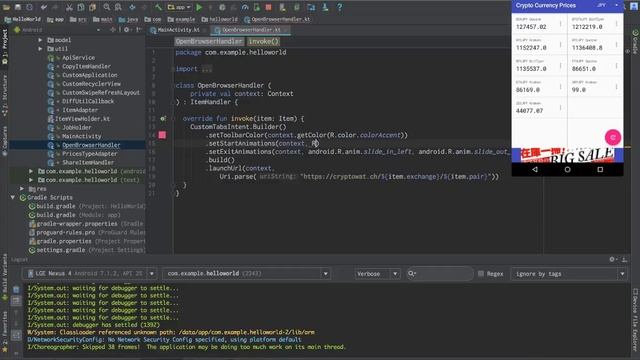Click the Open folder toolbar icon
640x360 pixels.
[7, 7]
